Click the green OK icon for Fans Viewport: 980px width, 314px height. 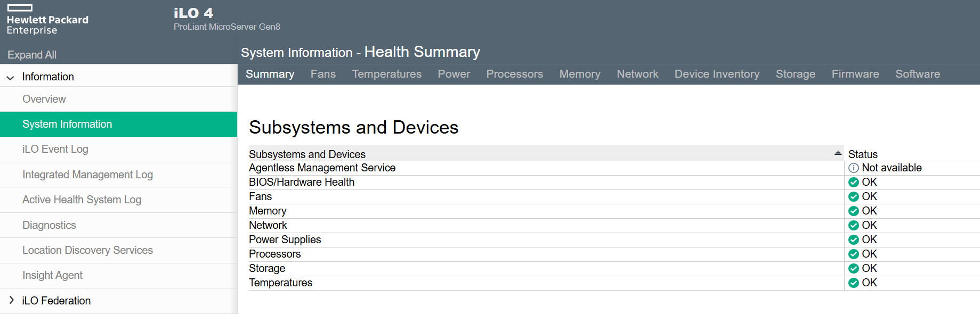point(853,197)
